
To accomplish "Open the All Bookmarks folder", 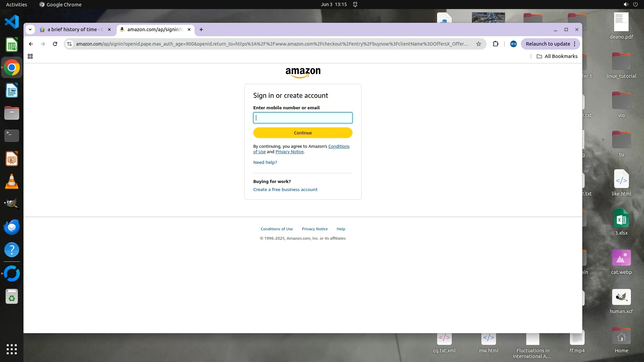I will 557,56.
